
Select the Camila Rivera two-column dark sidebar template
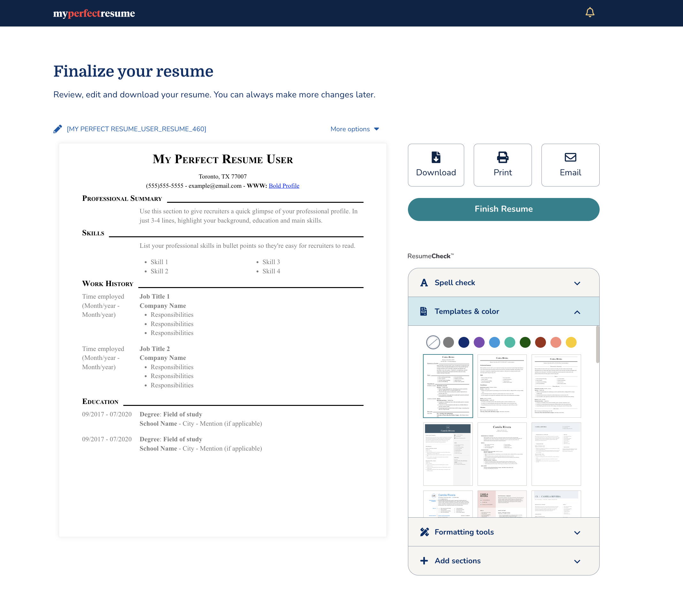448,453
